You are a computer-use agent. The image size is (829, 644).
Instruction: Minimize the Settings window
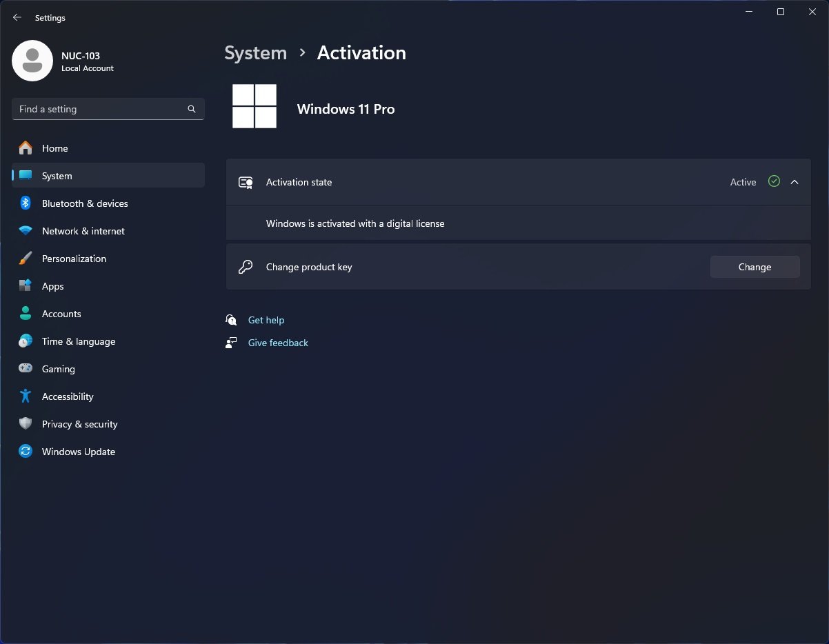point(749,12)
